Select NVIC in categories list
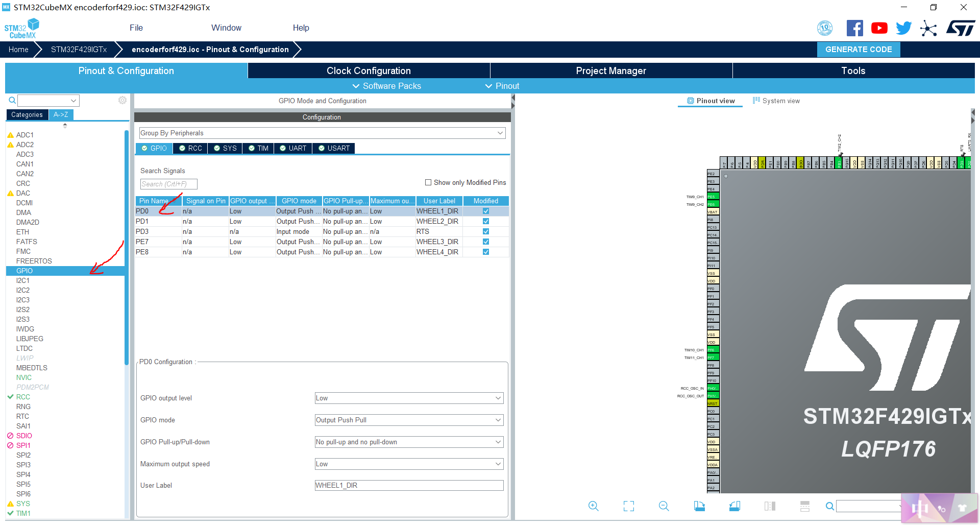 [23, 377]
